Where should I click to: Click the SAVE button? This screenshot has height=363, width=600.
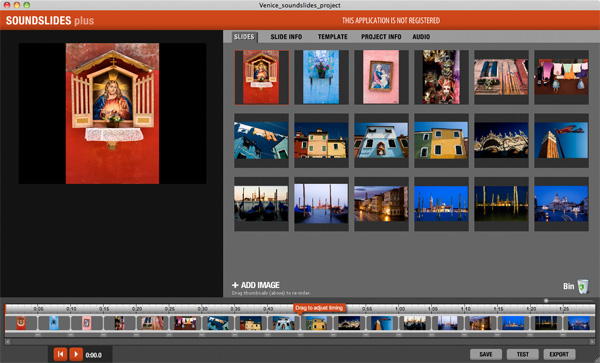[486, 354]
